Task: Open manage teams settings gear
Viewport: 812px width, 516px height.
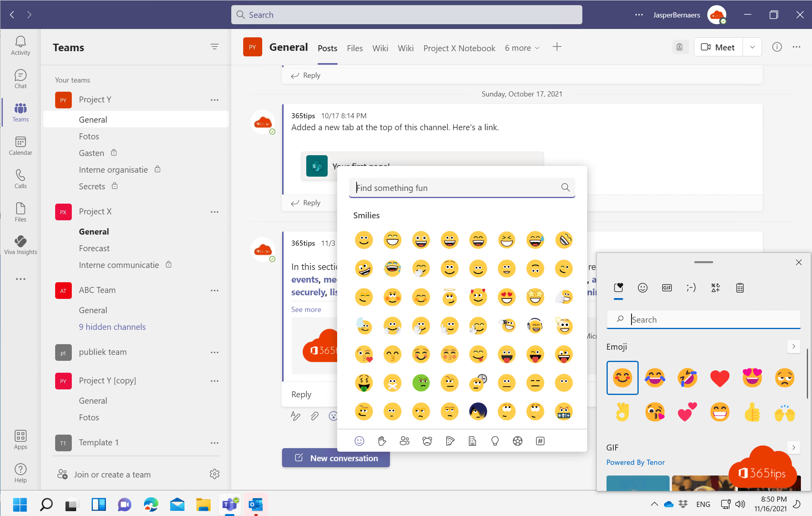Action: click(x=214, y=474)
